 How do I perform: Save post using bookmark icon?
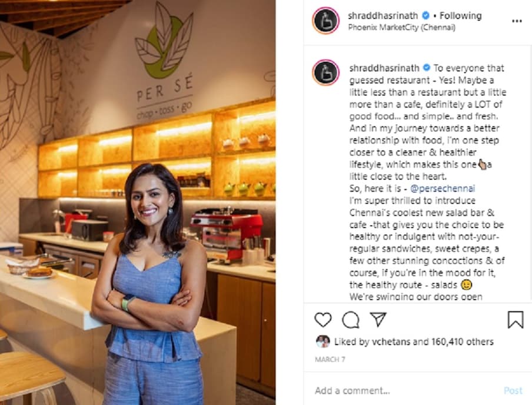516,320
